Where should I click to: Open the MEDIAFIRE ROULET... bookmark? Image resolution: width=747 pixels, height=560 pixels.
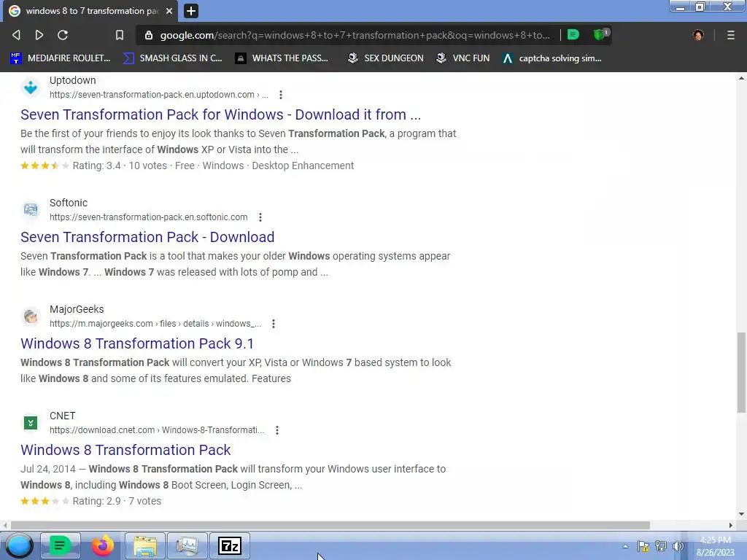pyautogui.click(x=60, y=58)
